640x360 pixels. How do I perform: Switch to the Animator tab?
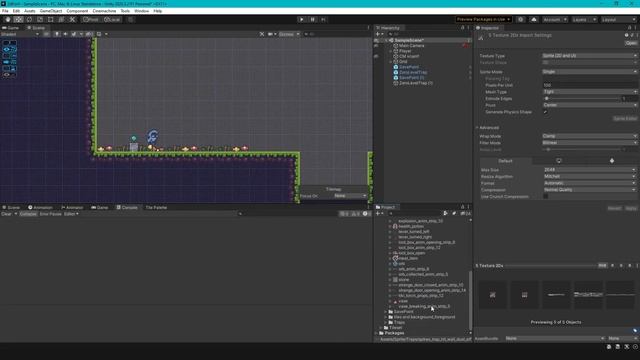pos(72,207)
